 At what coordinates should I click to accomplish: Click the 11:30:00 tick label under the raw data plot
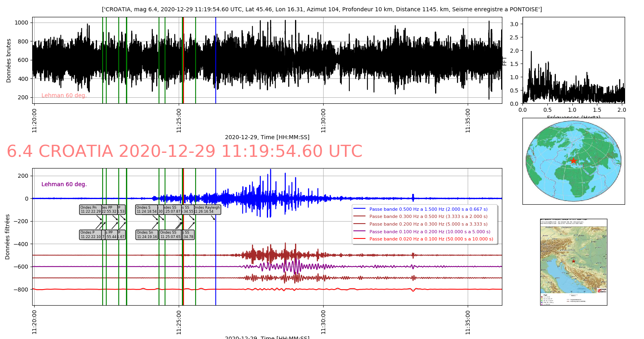[323, 120]
